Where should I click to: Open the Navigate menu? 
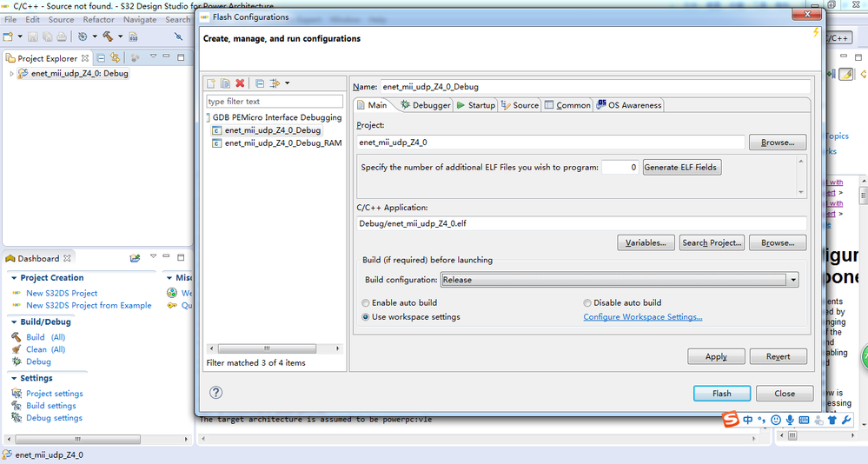[140, 19]
